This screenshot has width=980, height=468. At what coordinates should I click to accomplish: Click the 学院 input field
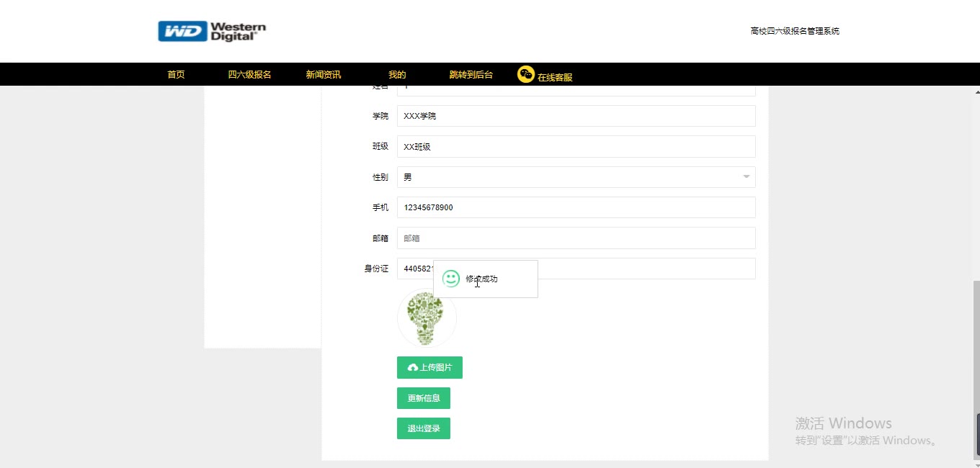(x=576, y=116)
